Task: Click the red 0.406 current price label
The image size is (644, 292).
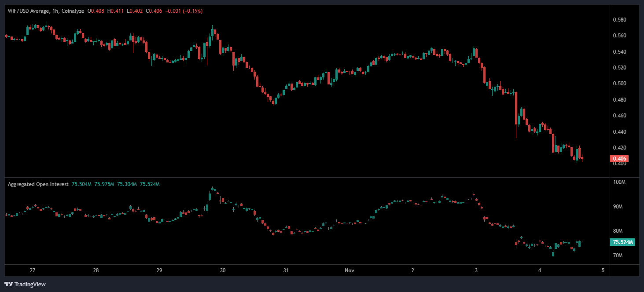Action: [x=619, y=159]
